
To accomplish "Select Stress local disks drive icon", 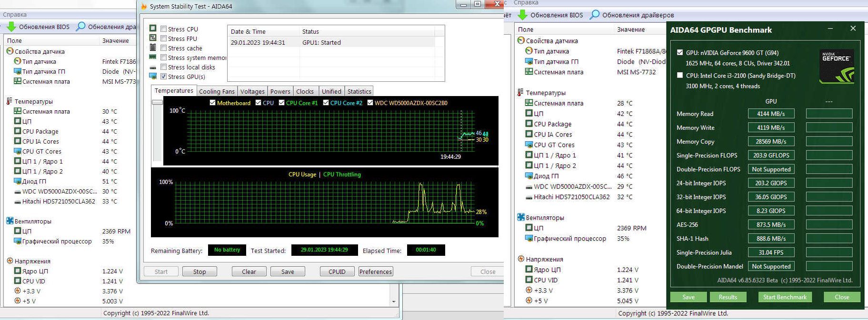I will click(x=153, y=67).
